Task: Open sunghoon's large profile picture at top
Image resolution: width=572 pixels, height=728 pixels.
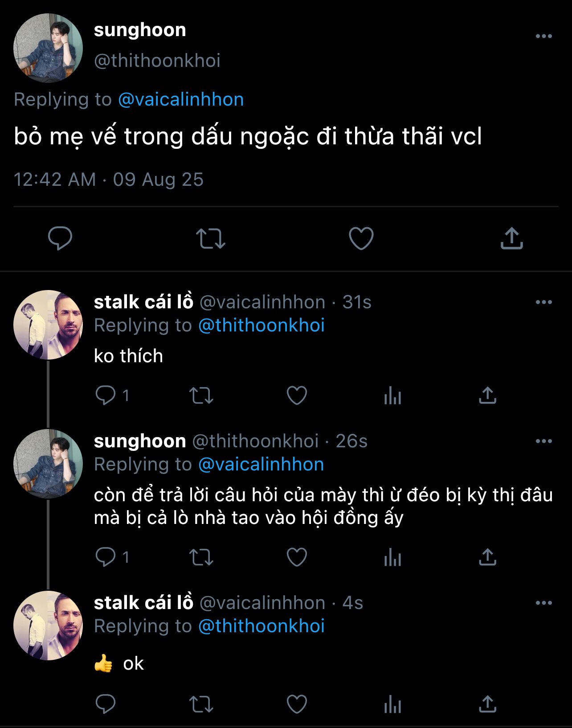Action: [x=48, y=48]
